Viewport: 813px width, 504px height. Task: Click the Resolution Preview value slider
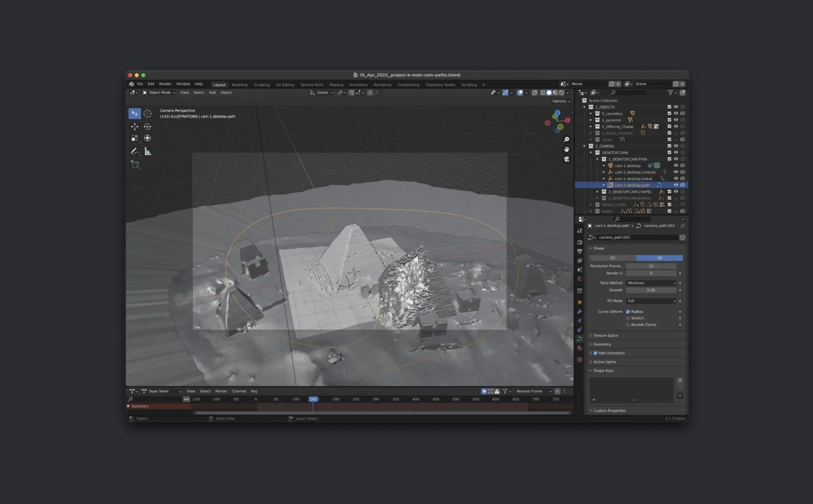[651, 266]
